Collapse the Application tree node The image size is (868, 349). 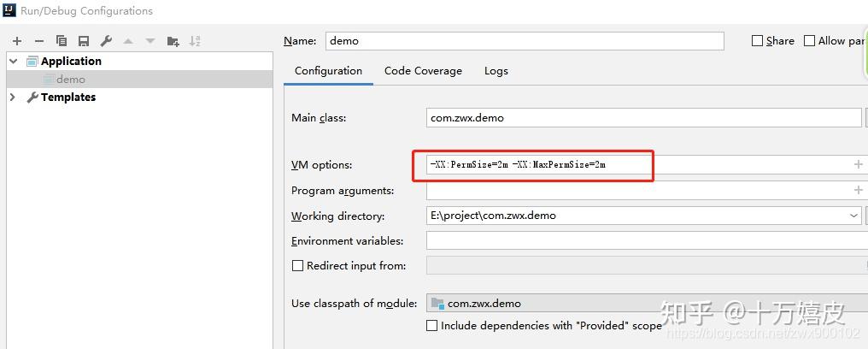[x=13, y=62]
